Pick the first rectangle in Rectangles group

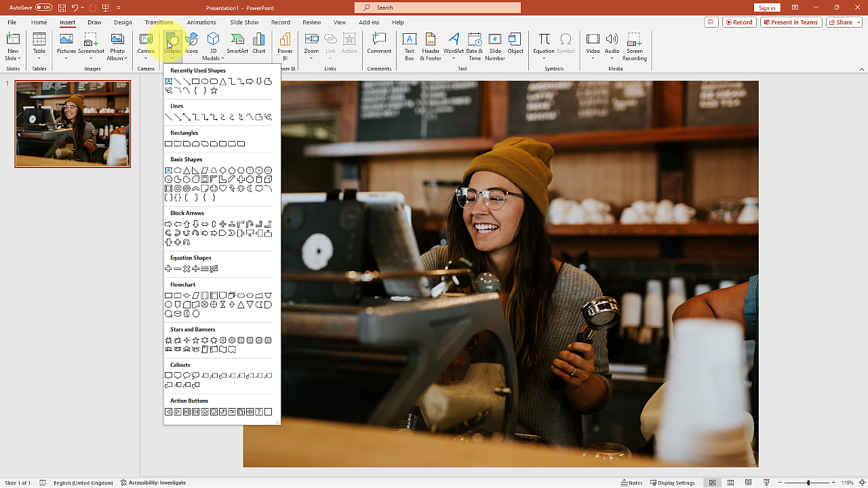(x=168, y=144)
